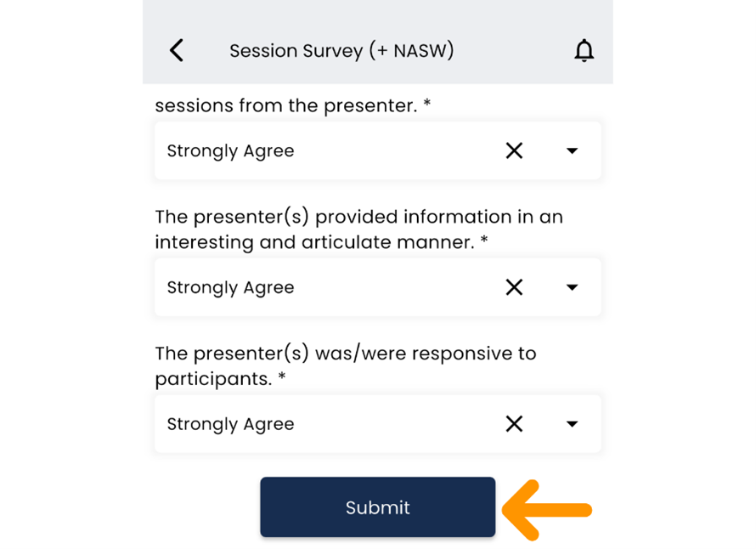This screenshot has height=549, width=756.
Task: Clear the 'responsive to participants' answer
Action: [514, 424]
